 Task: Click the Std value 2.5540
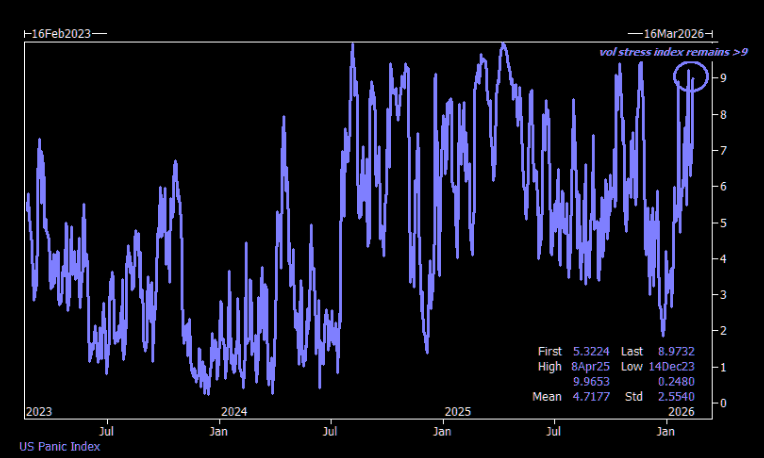point(674,397)
